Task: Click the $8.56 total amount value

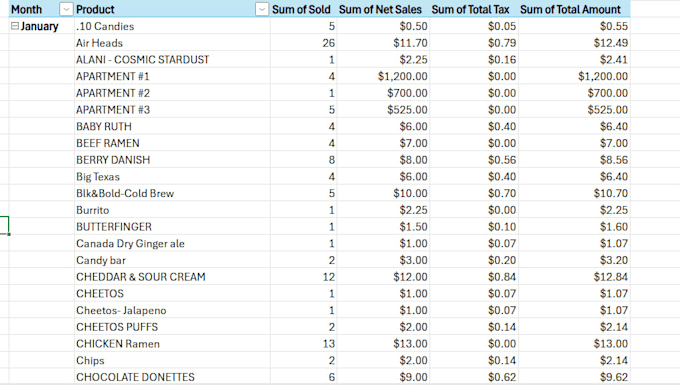Action: point(614,160)
